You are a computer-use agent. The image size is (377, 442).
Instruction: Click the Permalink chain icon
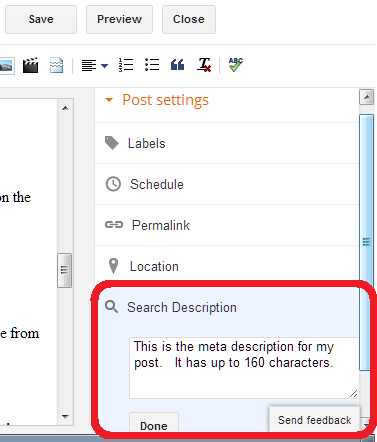point(114,225)
